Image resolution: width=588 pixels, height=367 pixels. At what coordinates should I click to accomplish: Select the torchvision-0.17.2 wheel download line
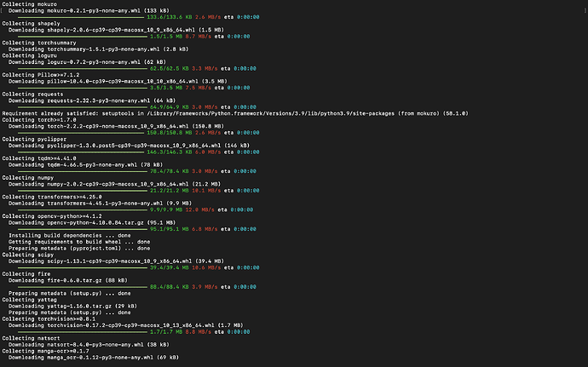click(126, 325)
